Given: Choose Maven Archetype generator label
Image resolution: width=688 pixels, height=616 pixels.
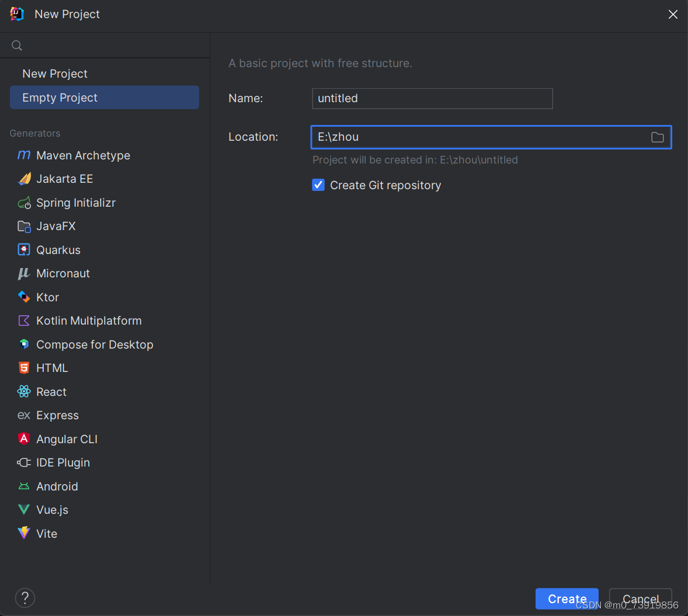Looking at the screenshot, I should point(84,155).
